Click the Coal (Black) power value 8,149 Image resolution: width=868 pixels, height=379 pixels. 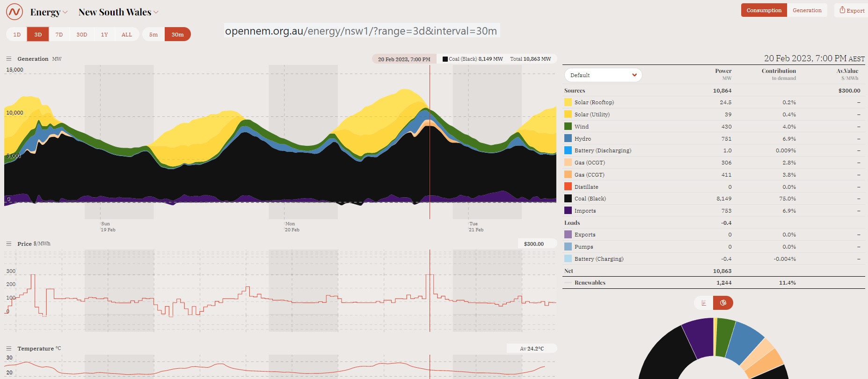tap(724, 199)
